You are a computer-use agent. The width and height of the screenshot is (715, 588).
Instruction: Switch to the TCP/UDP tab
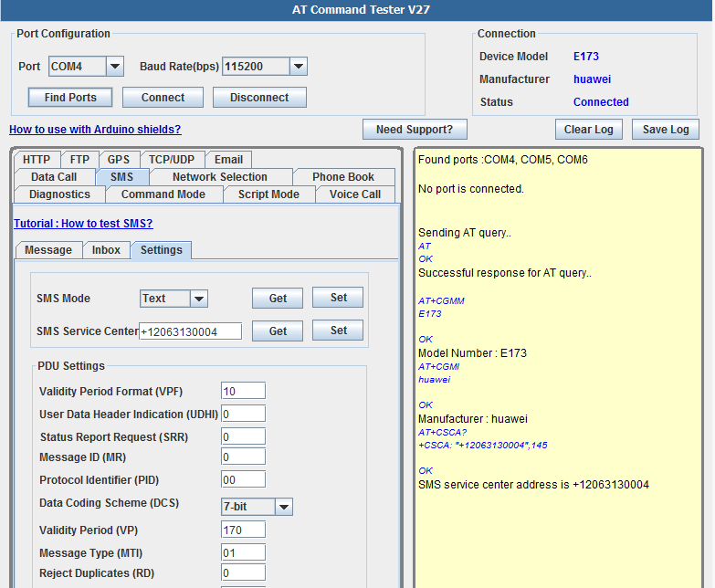click(172, 160)
